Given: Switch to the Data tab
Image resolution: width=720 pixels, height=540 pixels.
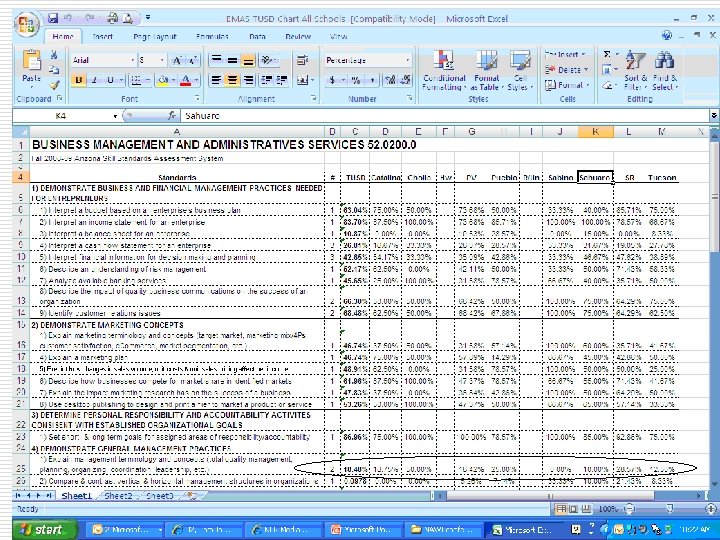Looking at the screenshot, I should point(257,36).
